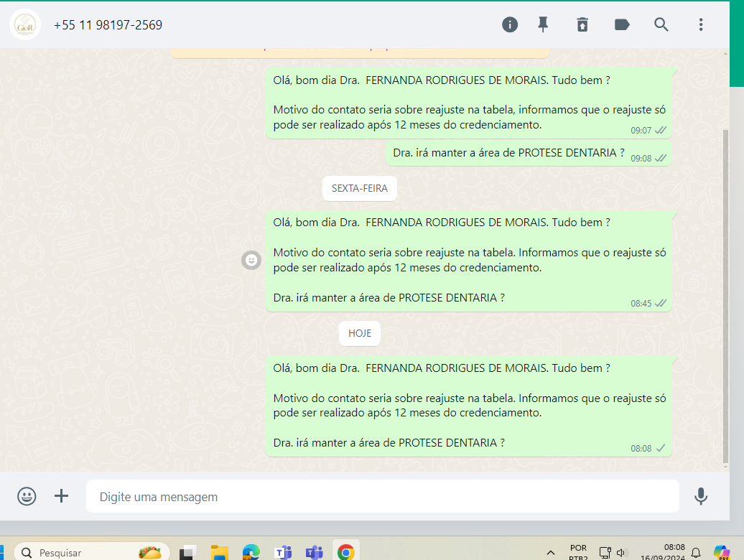The image size is (744, 560).
Task: Show hidden system tray icons
Action: click(x=550, y=553)
